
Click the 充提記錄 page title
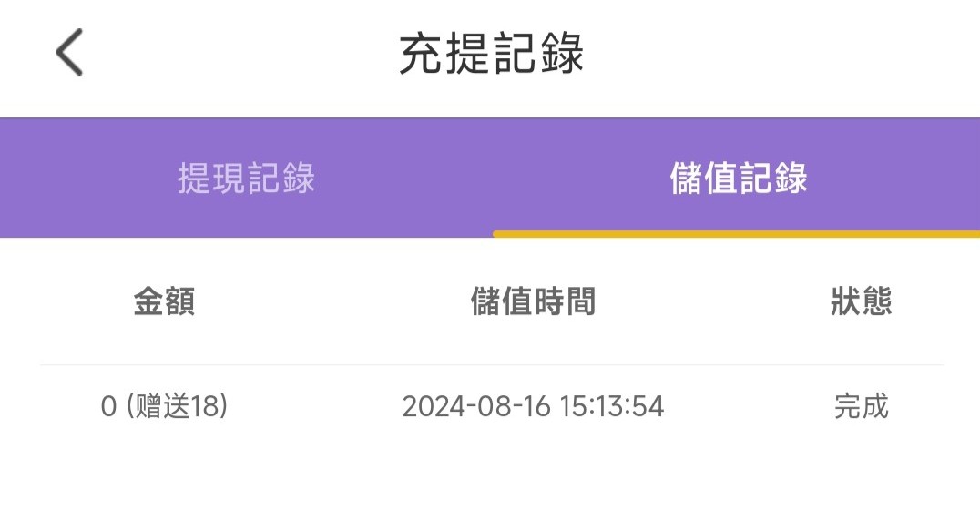[491, 55]
